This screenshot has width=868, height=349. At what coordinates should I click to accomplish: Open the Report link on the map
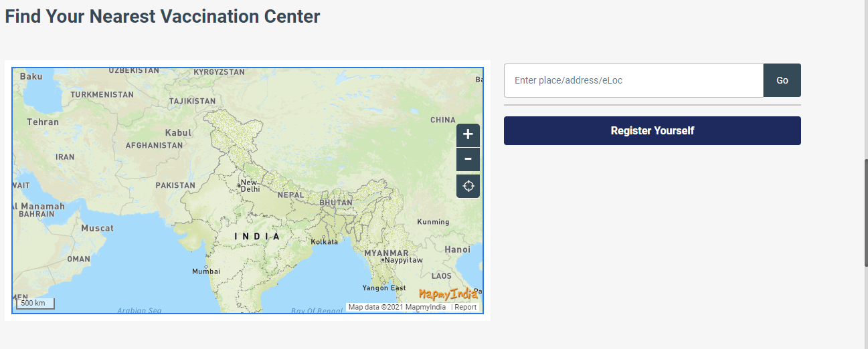coord(465,308)
